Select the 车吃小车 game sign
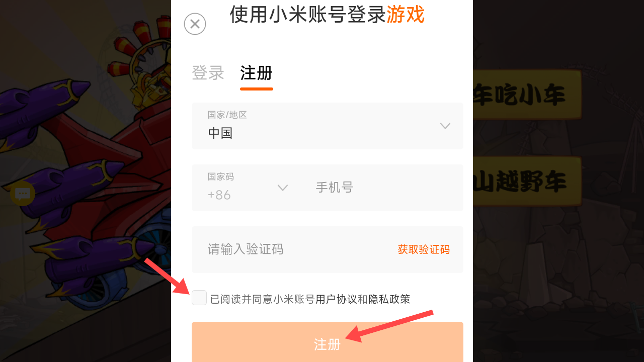Image resolution: width=644 pixels, height=362 pixels. pyautogui.click(x=527, y=95)
